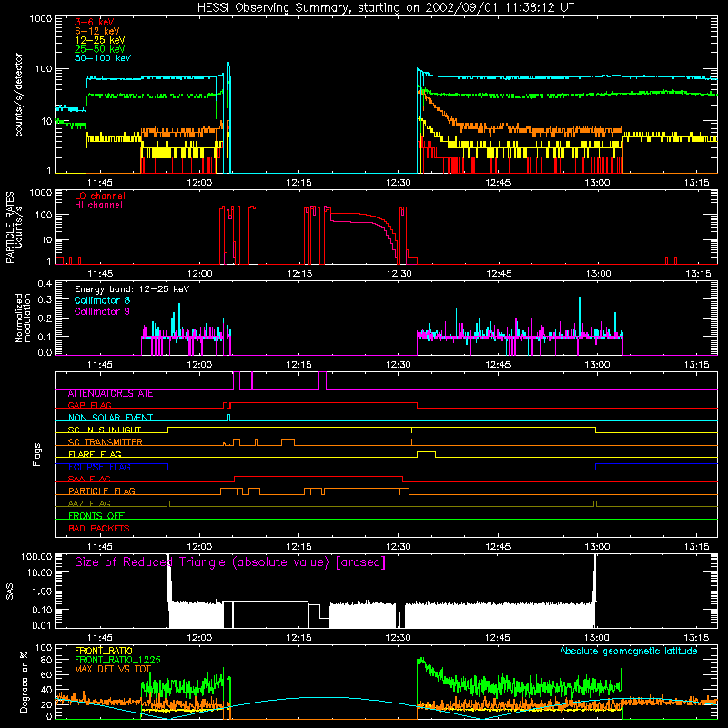
Task: Click the FLARE_FLAG label
Action: click(95, 454)
